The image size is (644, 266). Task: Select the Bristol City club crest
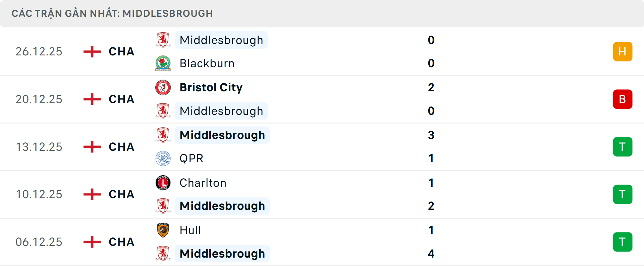[x=163, y=87]
